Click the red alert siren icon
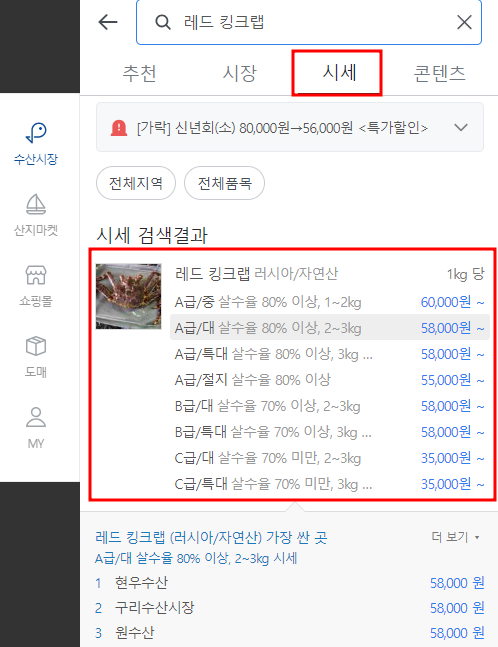Viewport: 498px width, 647px height. click(x=119, y=128)
